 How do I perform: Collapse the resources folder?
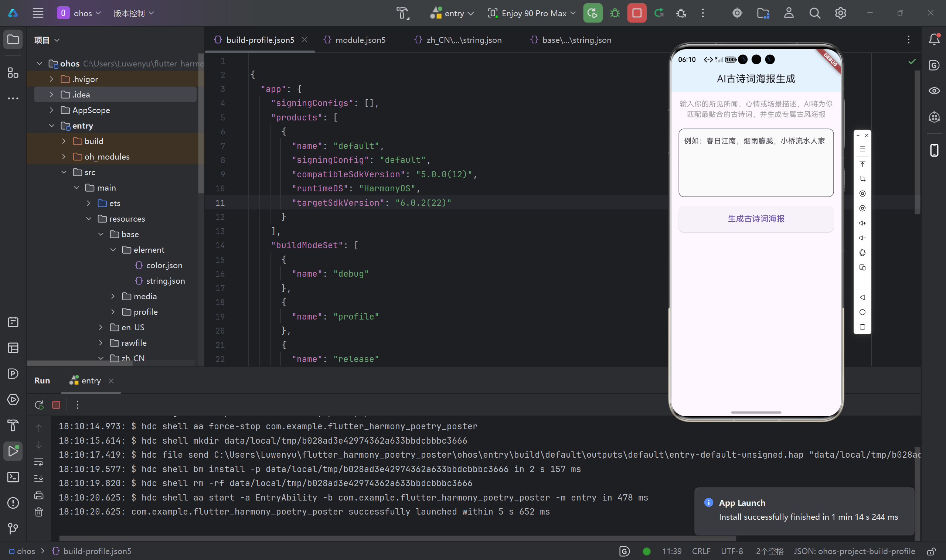click(x=89, y=219)
